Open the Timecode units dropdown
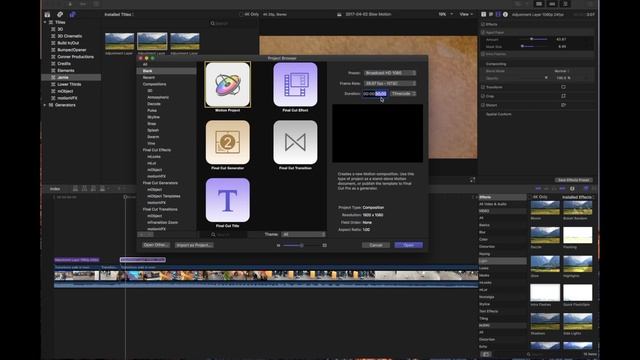The width and height of the screenshot is (640, 360). [x=403, y=93]
